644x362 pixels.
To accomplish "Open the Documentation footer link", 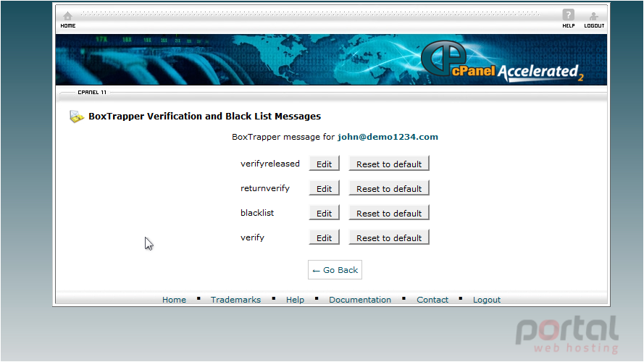I will pos(360,300).
